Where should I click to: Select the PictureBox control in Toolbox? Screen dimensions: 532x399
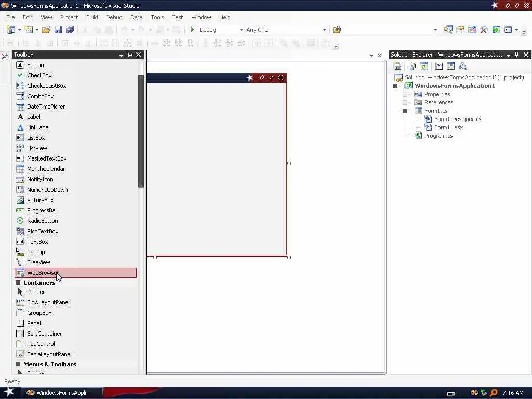(76, 200)
